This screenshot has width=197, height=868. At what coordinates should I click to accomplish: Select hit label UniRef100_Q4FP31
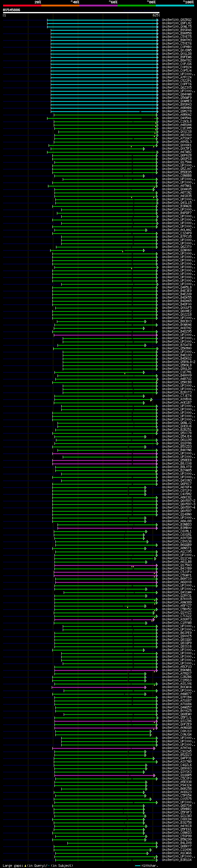coord(177,758)
